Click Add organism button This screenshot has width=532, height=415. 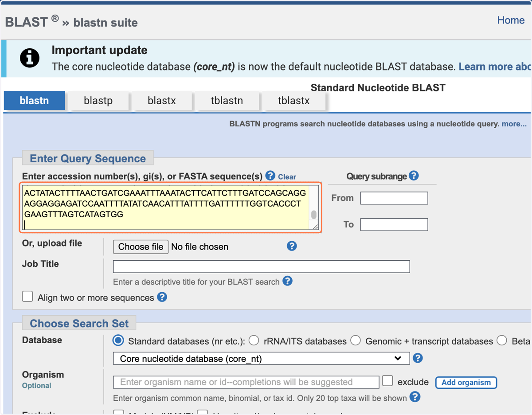466,382
